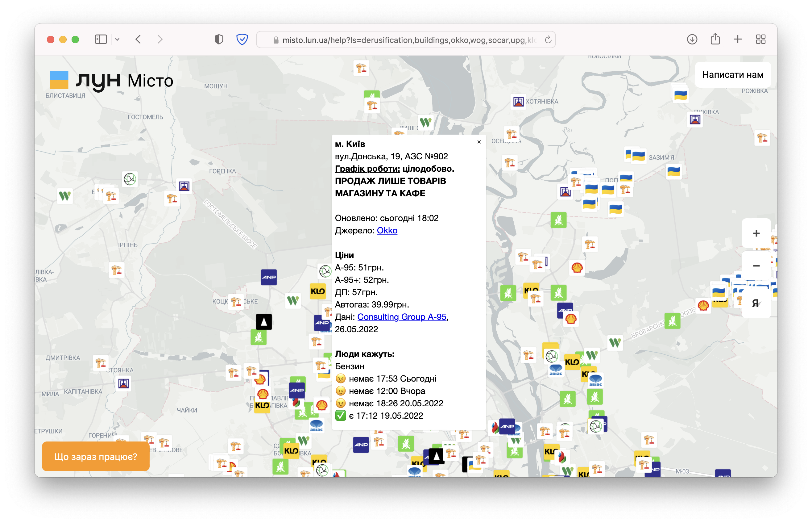Viewport: 812px width, 523px height.
Task: Open the Consulting Group A-95 link
Action: [x=401, y=316]
